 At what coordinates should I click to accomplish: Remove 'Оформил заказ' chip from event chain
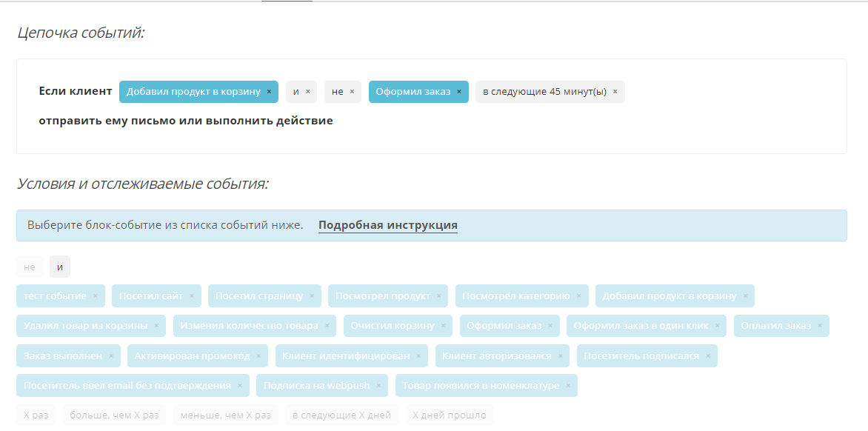click(459, 92)
